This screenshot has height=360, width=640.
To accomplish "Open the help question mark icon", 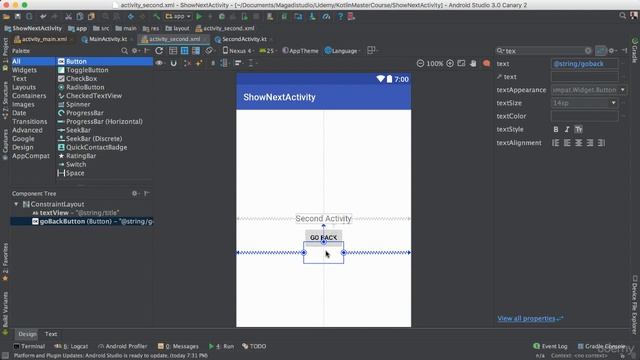I will (340, 17).
